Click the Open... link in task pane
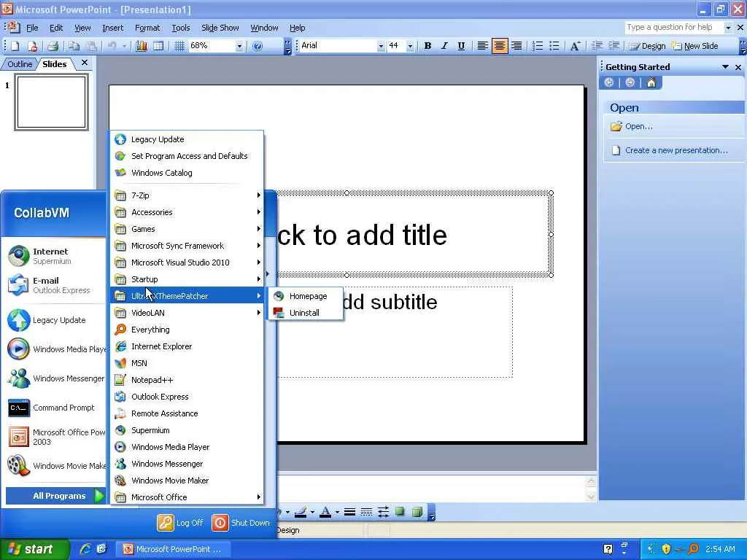The width and height of the screenshot is (747, 560). (x=638, y=126)
